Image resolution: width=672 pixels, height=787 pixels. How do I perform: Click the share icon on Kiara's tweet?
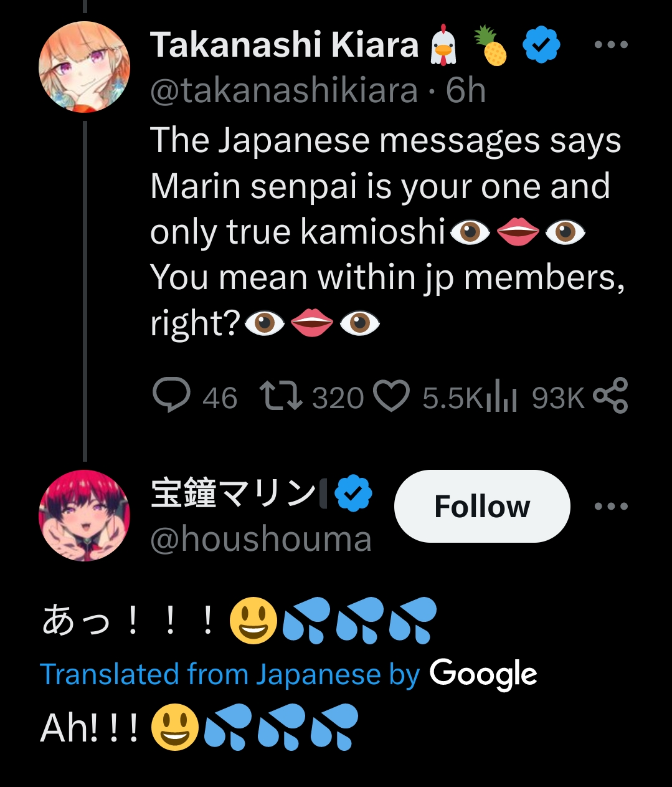(610, 396)
